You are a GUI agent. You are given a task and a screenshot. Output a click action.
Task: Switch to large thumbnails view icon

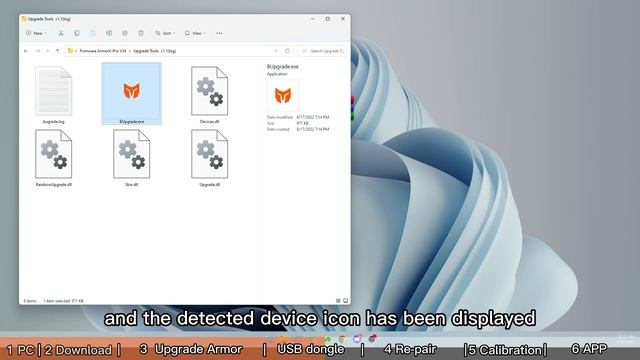345,301
